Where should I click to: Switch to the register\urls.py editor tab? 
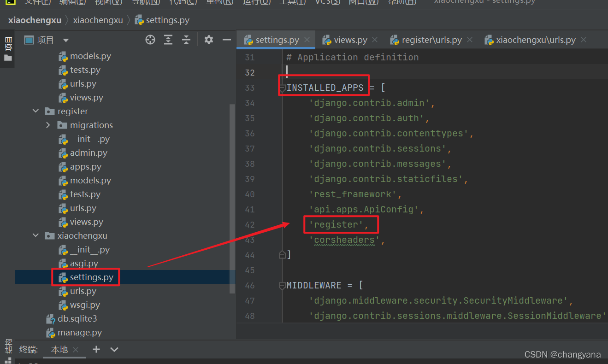pyautogui.click(x=432, y=40)
